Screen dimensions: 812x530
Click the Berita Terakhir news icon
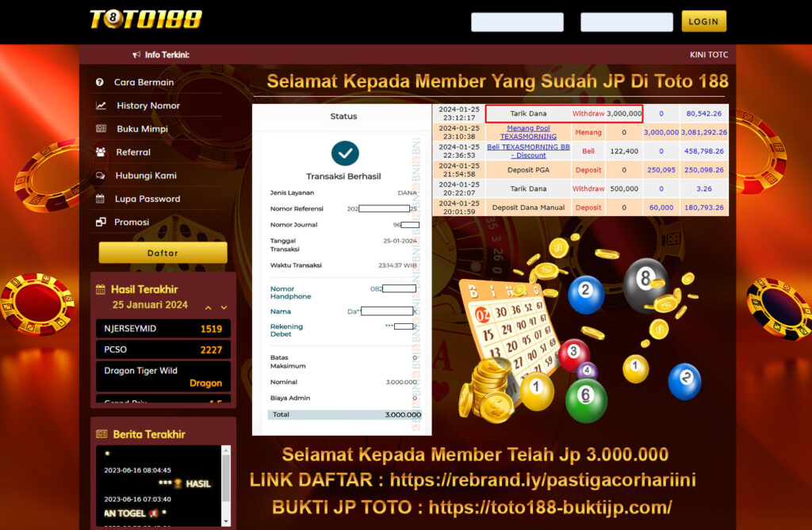(101, 434)
